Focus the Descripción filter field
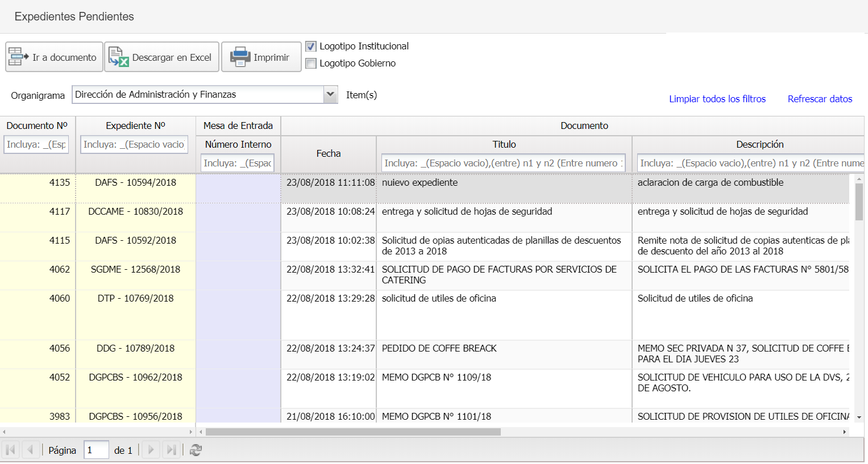 (x=750, y=163)
